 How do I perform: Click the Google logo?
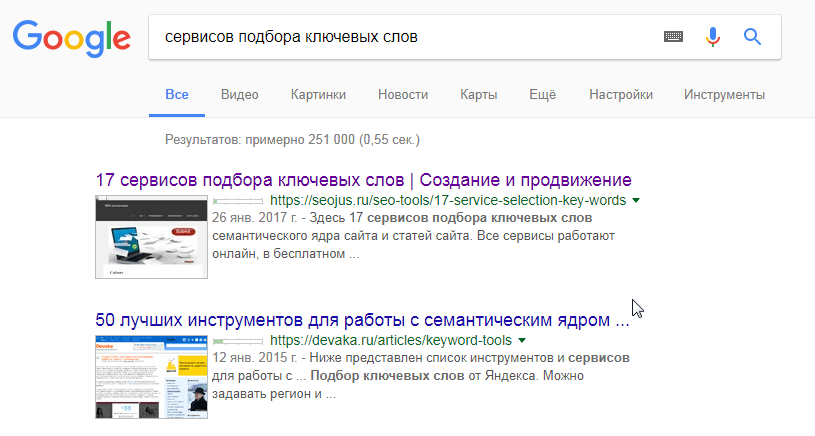[x=72, y=38]
